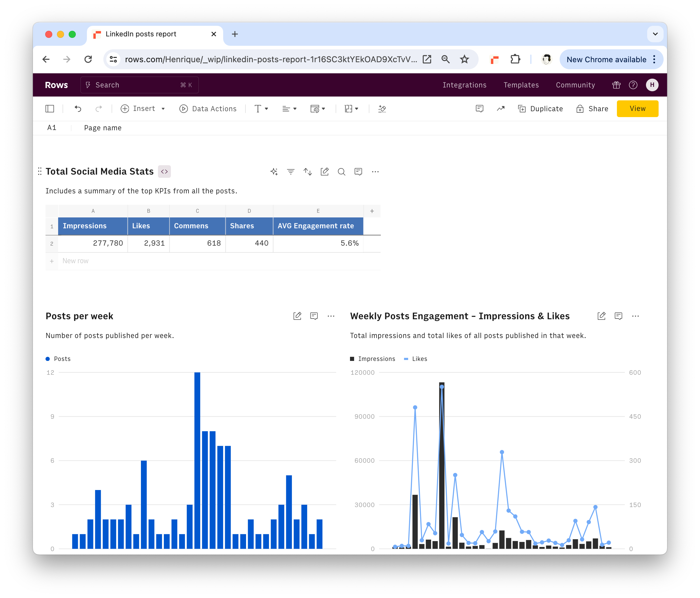The height and width of the screenshot is (598, 700).
Task: Click the Duplicate button
Action: coord(540,109)
